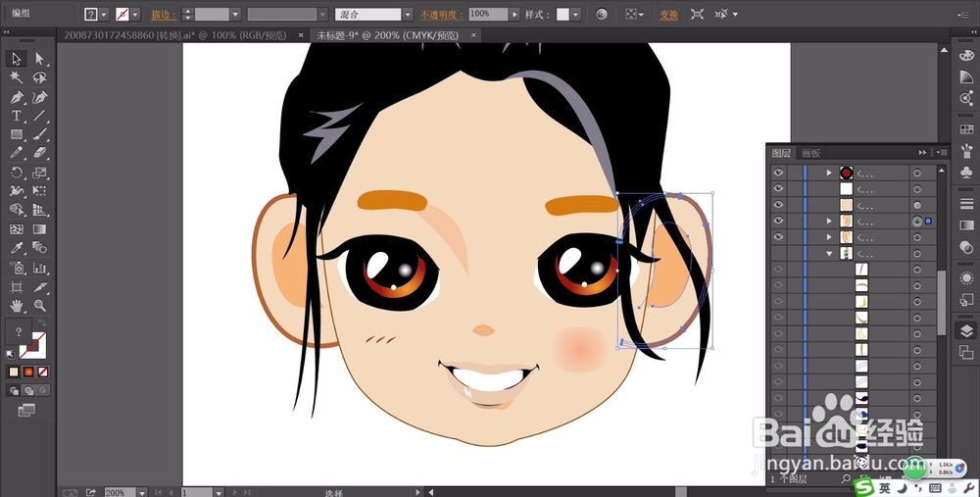Screen dimensions: 980x497
Task: Open the Symbols (club) panel icon
Action: (x=966, y=174)
